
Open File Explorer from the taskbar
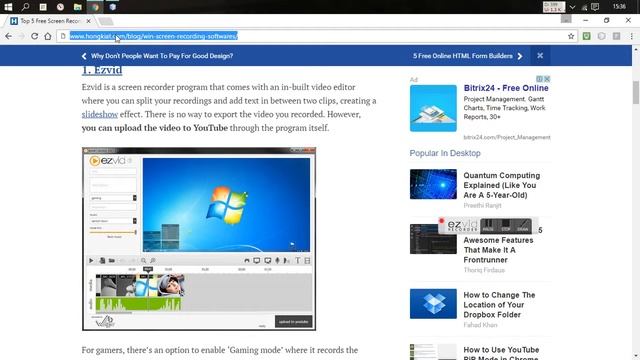[x=78, y=7]
